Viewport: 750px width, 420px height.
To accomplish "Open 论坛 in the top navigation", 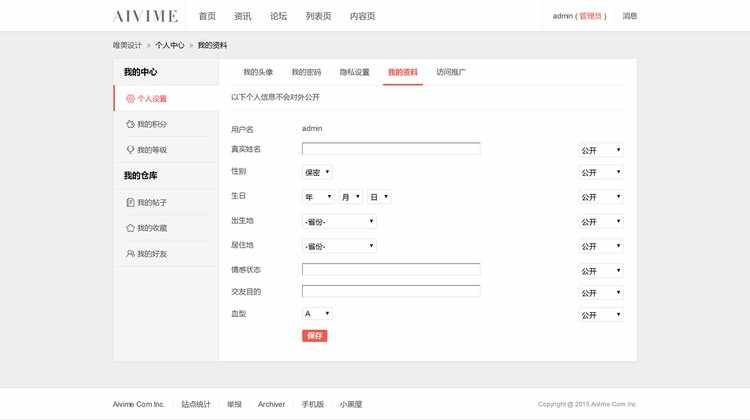I will coord(278,16).
